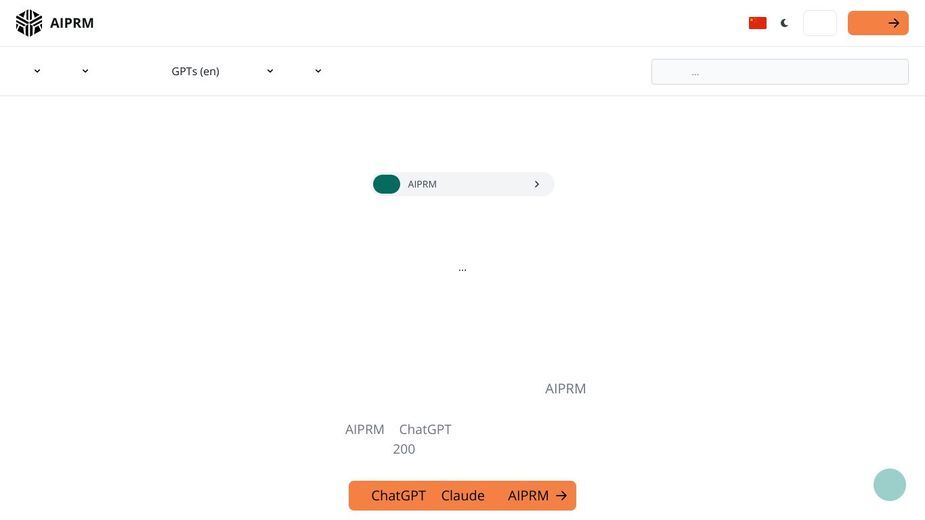The image size is (925, 520).
Task: Toggle dark mode with the moon icon
Action: pos(784,23)
